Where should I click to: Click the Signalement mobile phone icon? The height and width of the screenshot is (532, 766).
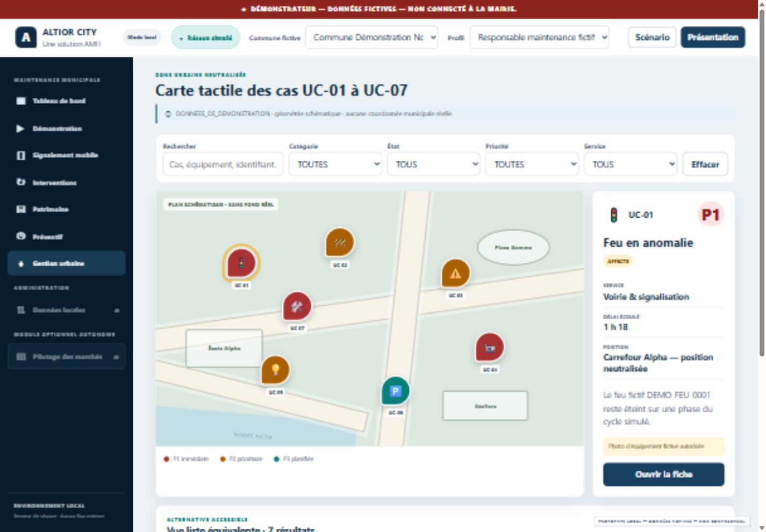pos(21,155)
